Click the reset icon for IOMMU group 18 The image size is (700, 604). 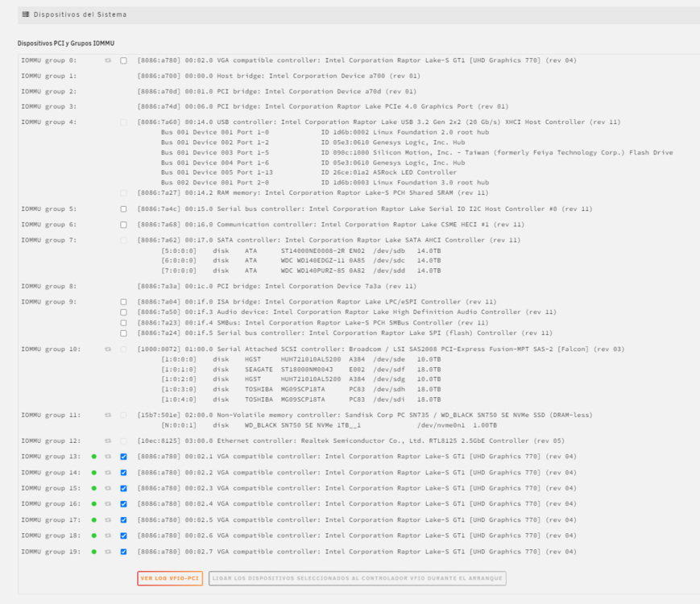108,536
